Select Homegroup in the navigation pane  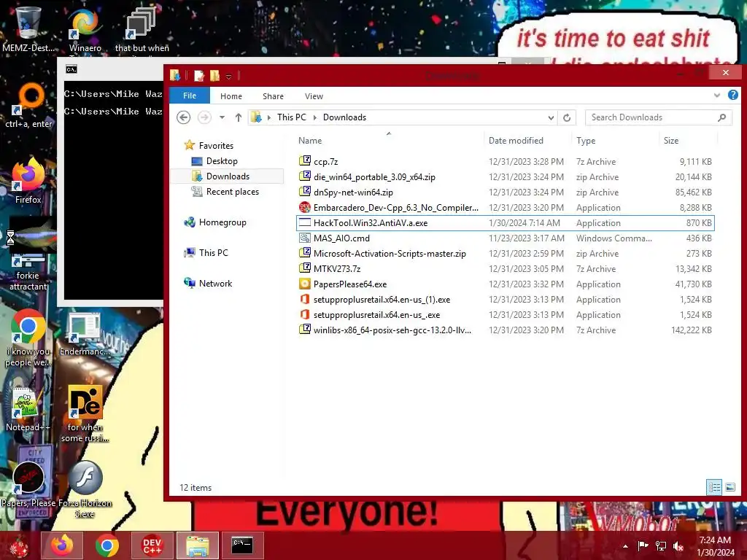(215, 222)
